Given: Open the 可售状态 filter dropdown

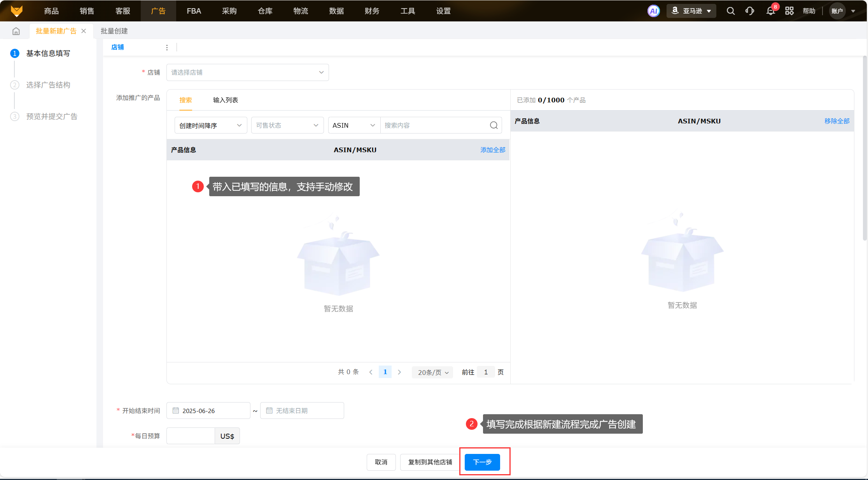Looking at the screenshot, I should pos(287,125).
